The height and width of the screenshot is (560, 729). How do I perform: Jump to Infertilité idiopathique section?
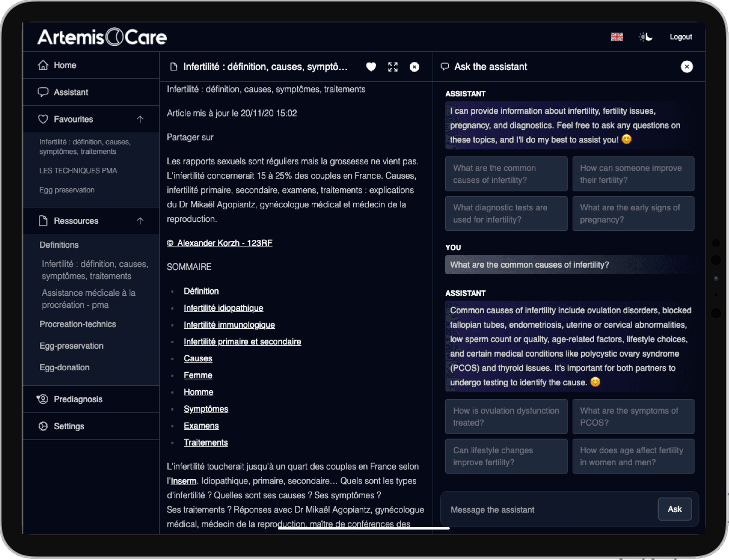tap(223, 308)
